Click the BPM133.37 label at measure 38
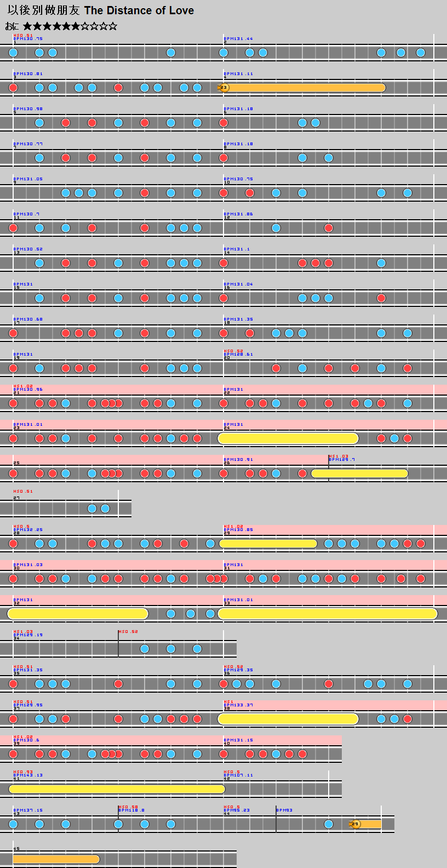The height and width of the screenshot is (868, 447). point(238,705)
